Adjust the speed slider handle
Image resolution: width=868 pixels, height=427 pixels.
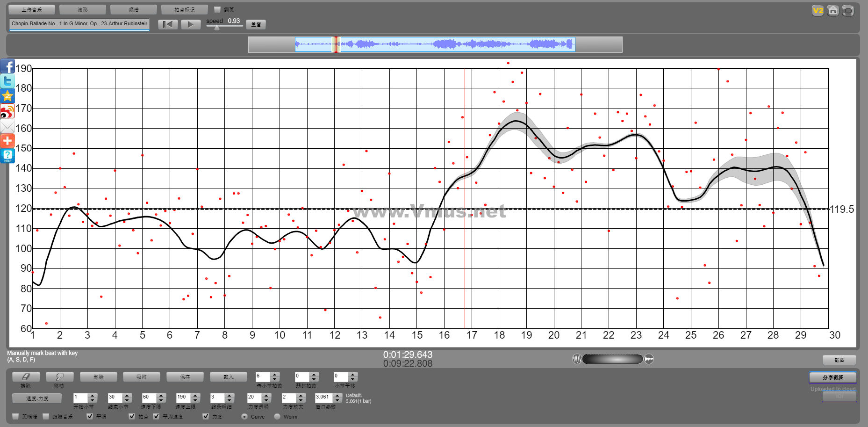[216, 28]
